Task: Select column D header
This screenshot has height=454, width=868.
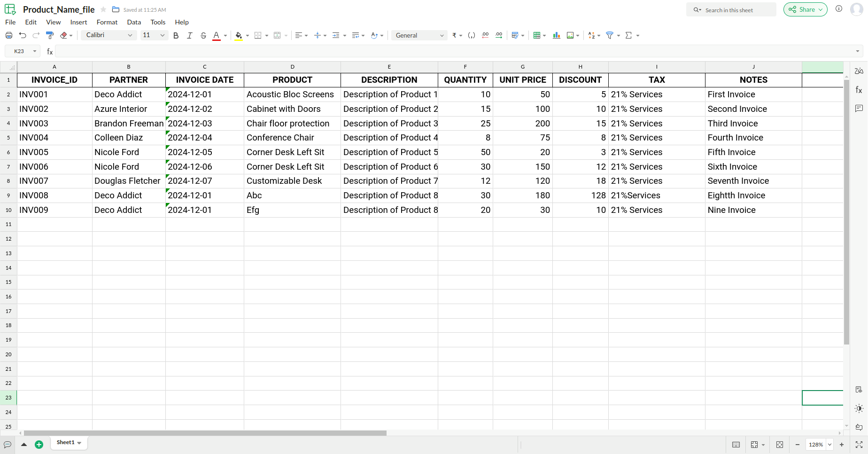Action: [292, 67]
